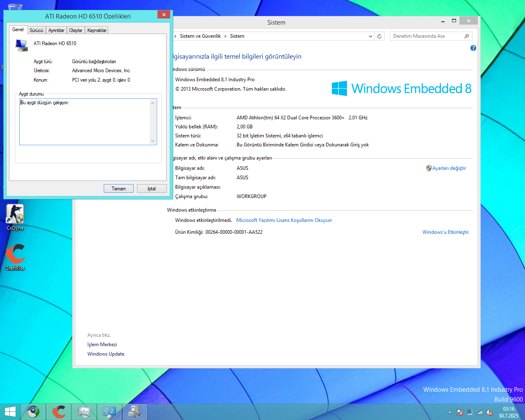Screen dimensions: 525x420
Task: Select the product ID 00264-00000-00001-AA522
Action: click(x=234, y=232)
